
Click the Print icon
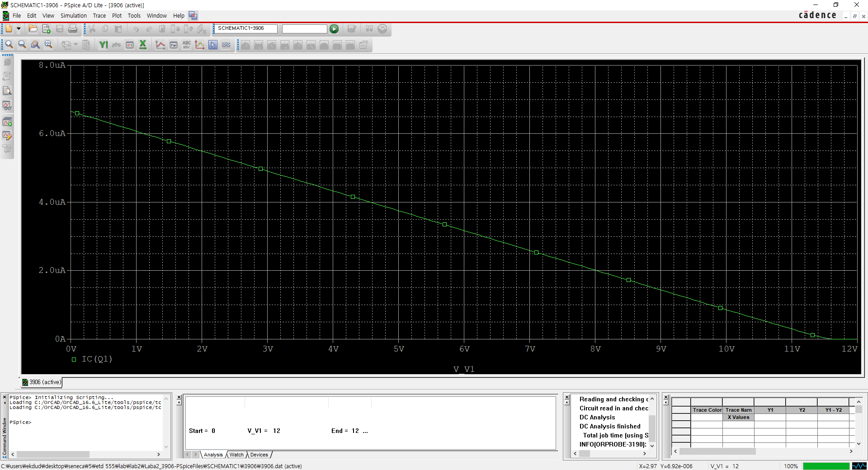click(73, 29)
